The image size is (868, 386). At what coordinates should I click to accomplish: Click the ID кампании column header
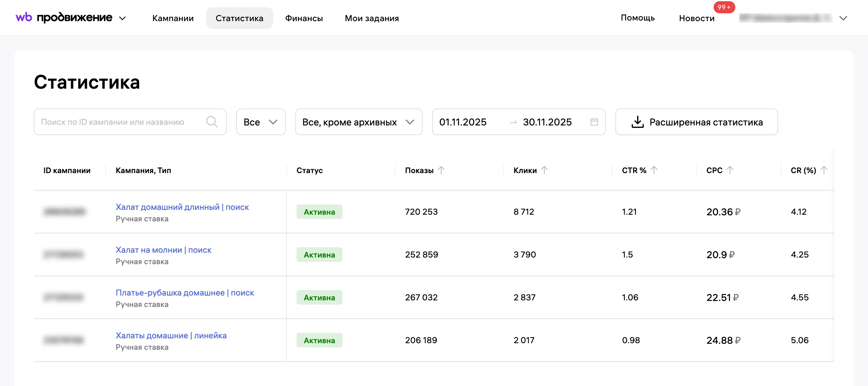pos(67,170)
